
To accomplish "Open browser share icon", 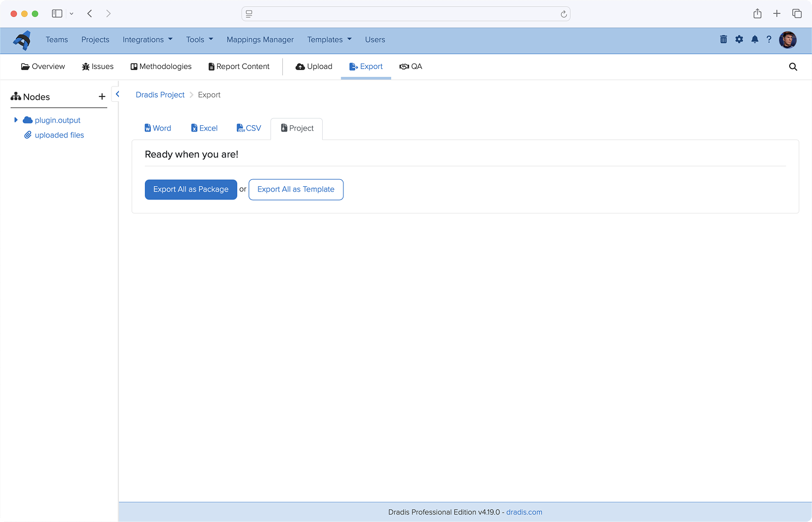I will pos(757,14).
